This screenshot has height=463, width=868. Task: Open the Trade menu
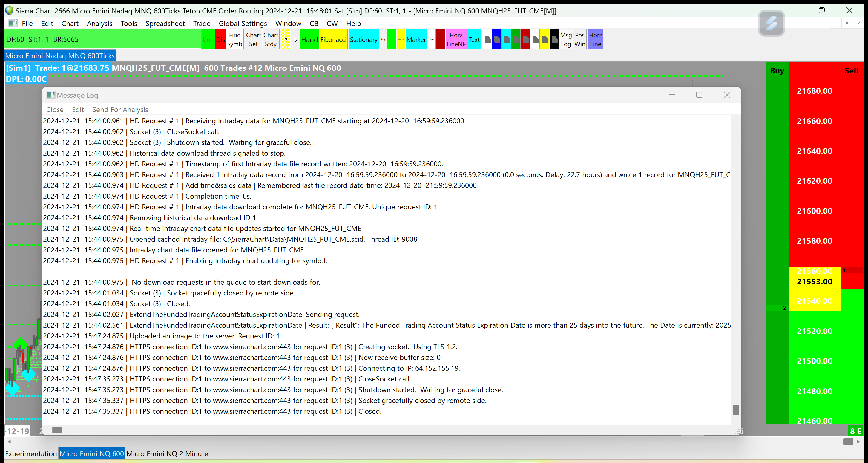pos(202,23)
